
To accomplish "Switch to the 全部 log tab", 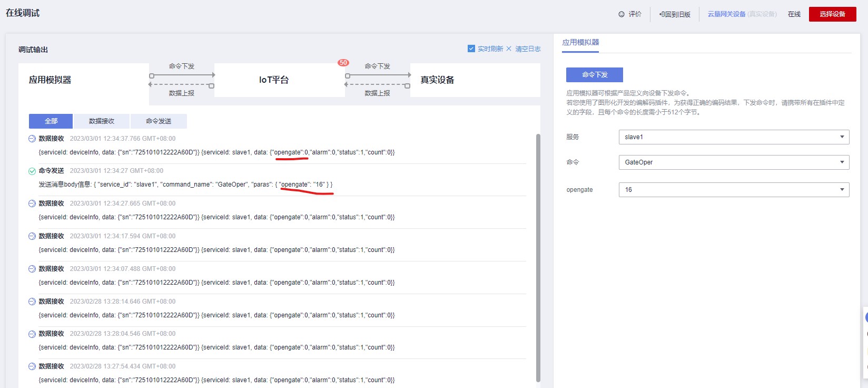I will 51,121.
